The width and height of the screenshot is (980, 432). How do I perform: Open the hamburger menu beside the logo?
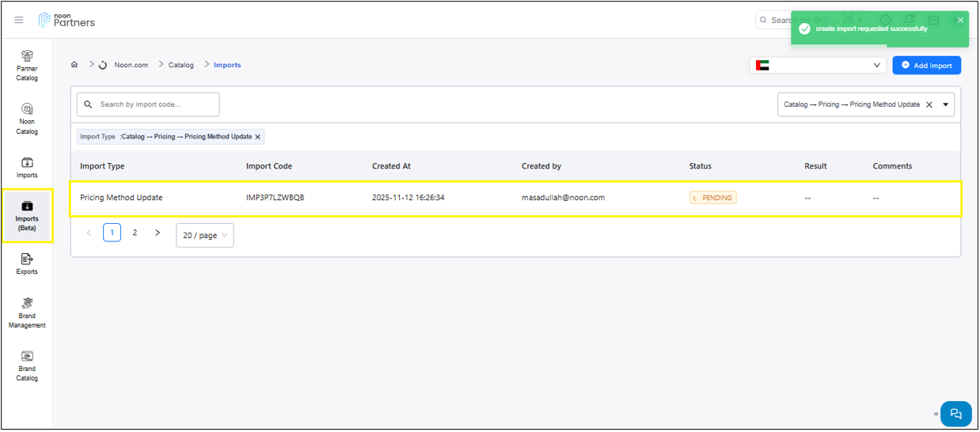coord(19,21)
